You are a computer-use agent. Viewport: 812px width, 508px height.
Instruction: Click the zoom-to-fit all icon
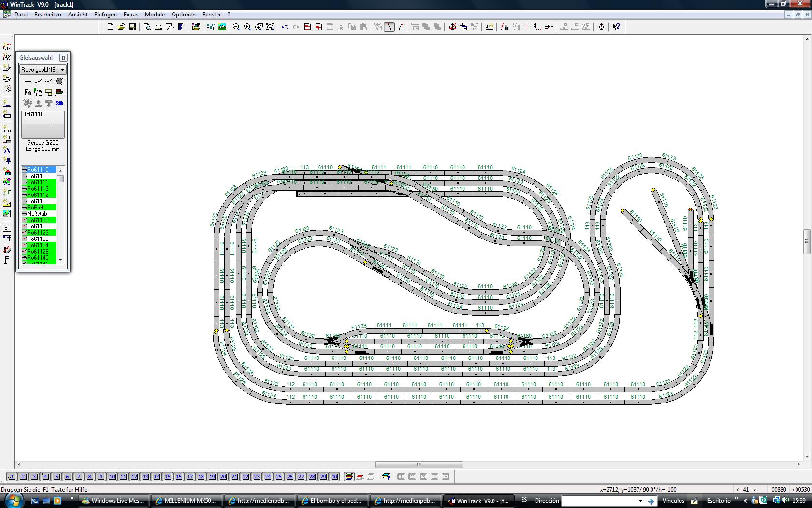point(270,27)
